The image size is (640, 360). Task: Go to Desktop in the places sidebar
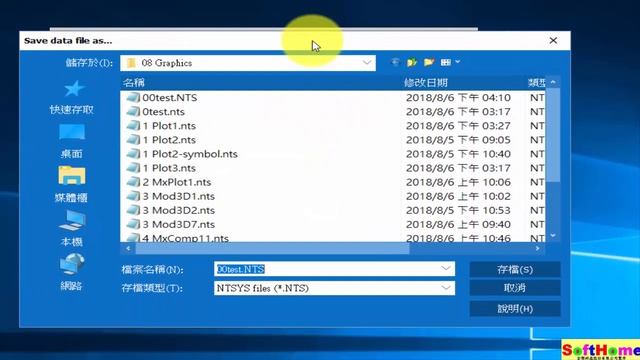click(72, 141)
